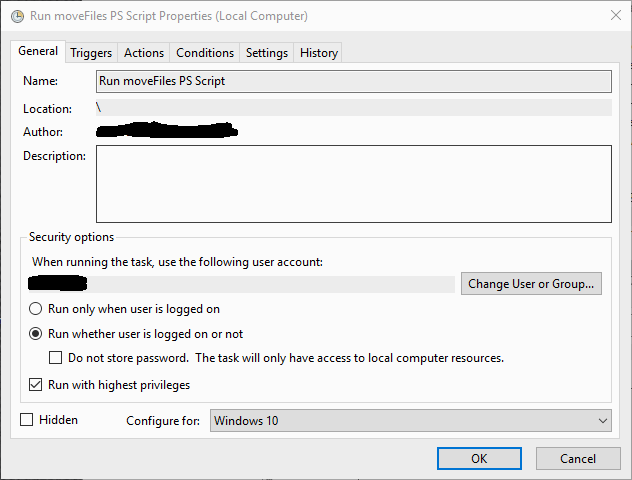This screenshot has width=632, height=480.
Task: Select 'Run whether user is logged on or not'
Action: click(x=37, y=334)
